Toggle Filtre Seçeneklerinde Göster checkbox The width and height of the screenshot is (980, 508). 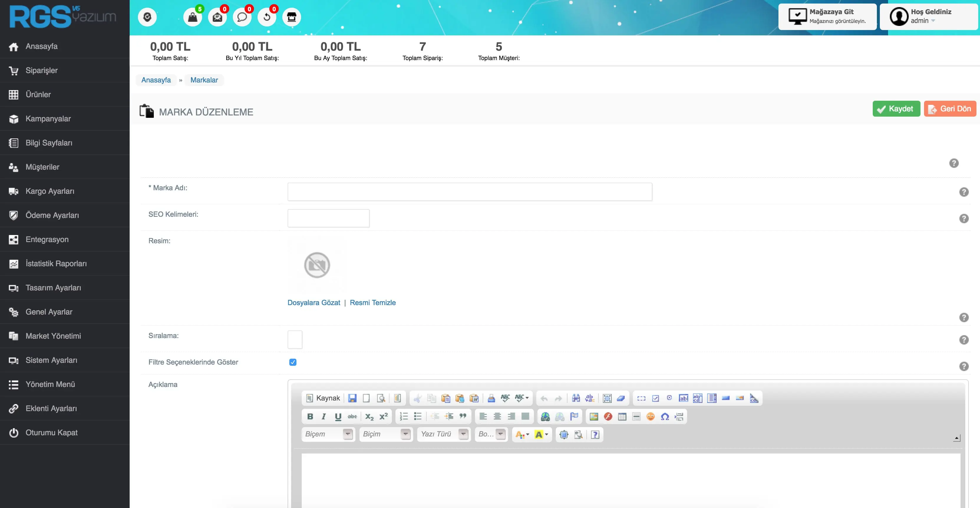point(293,362)
